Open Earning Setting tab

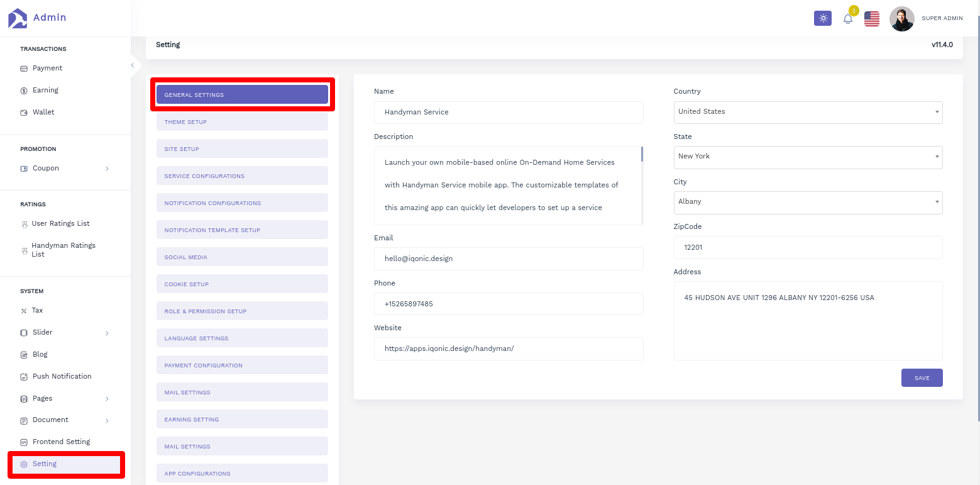(x=242, y=419)
